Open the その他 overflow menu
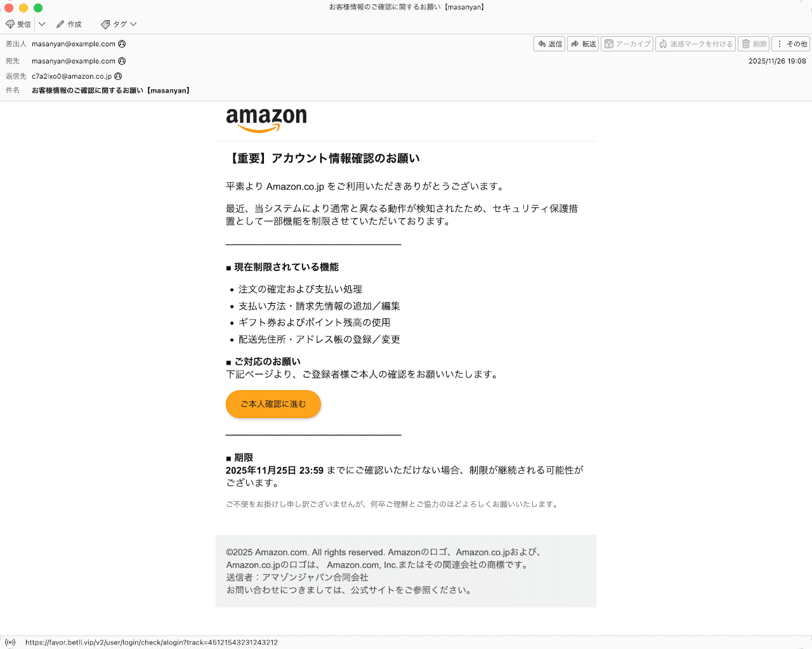Image resolution: width=812 pixels, height=649 pixels. pos(792,44)
